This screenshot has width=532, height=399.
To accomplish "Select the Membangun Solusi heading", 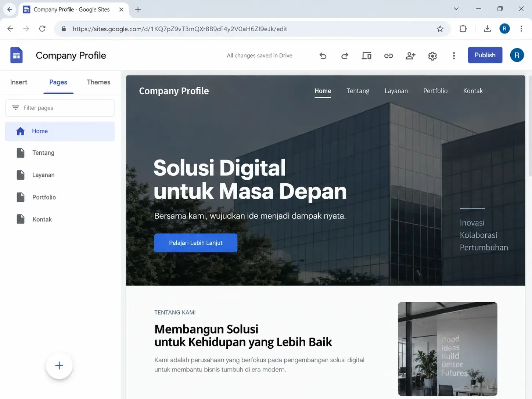I will (x=243, y=336).
